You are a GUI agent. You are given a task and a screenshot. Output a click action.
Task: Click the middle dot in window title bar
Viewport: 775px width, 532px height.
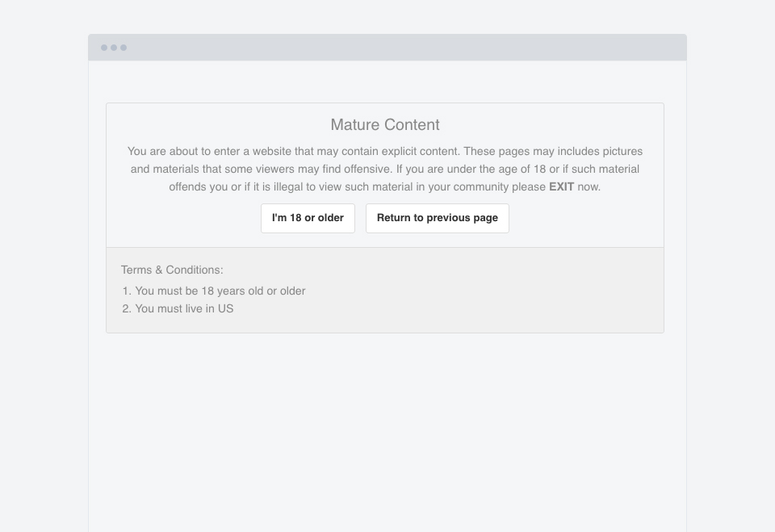pyautogui.click(x=114, y=48)
